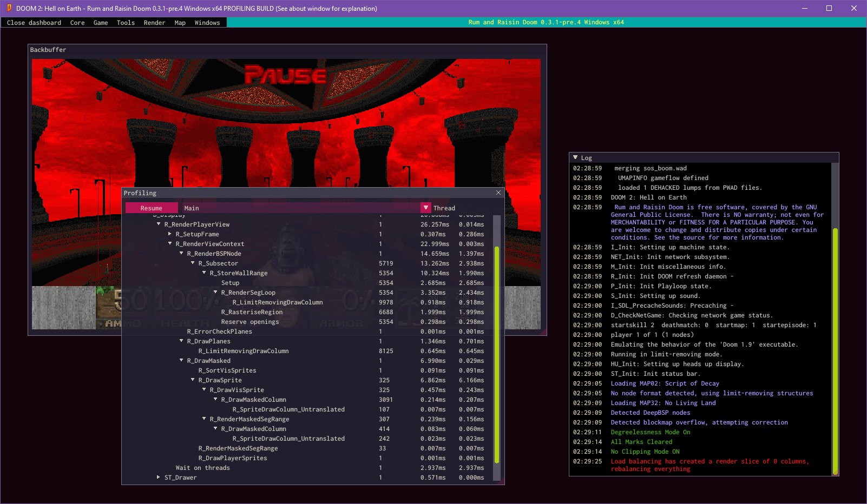Collapse the R_Subsector tree node

coord(193,263)
